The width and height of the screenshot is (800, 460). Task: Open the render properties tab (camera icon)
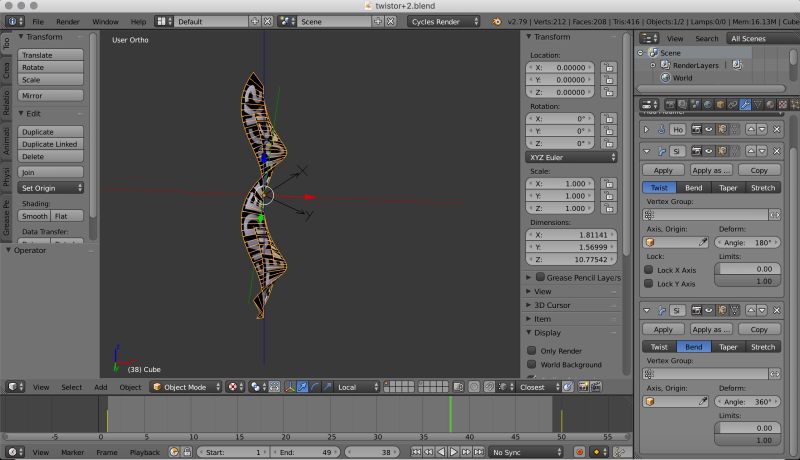point(670,105)
